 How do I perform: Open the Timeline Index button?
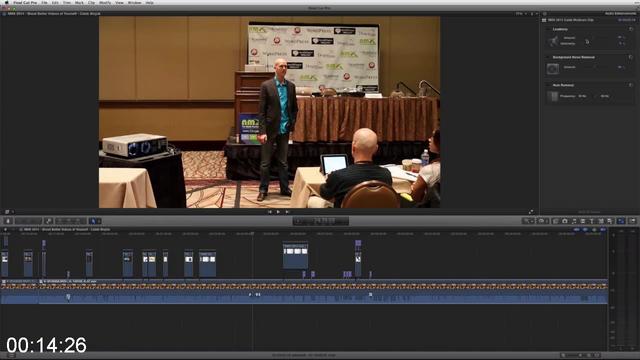pos(11,356)
